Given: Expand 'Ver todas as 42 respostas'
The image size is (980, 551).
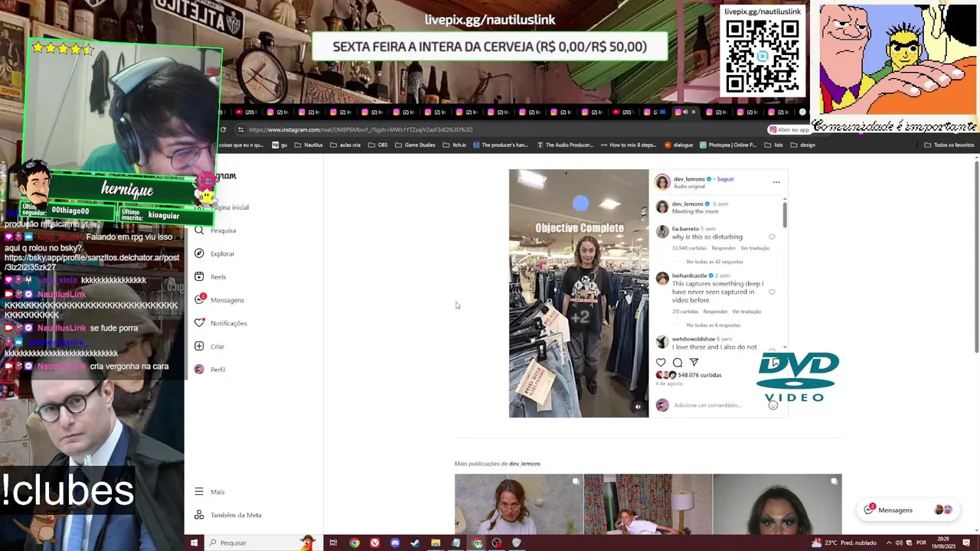Looking at the screenshot, I should pos(714,262).
